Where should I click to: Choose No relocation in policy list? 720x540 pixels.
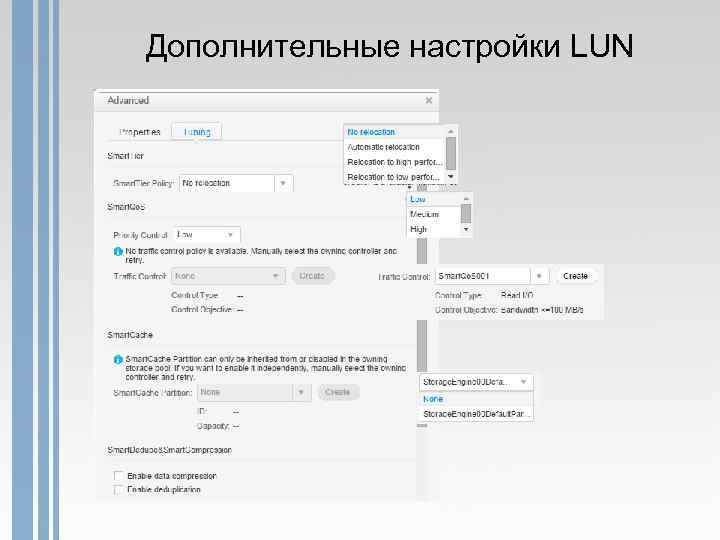(394, 132)
